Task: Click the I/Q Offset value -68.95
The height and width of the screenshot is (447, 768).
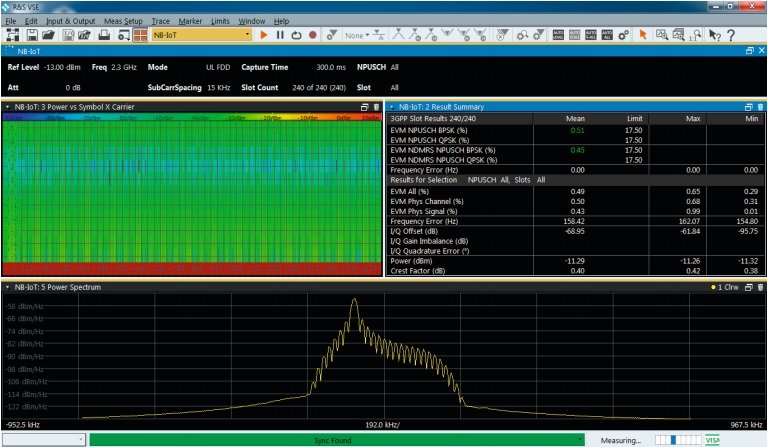Action: tap(575, 231)
